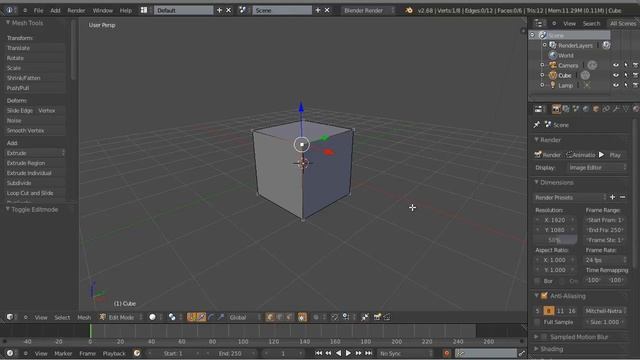640x360 pixels.
Task: Select the World item in outliner
Action: pyautogui.click(x=566, y=55)
